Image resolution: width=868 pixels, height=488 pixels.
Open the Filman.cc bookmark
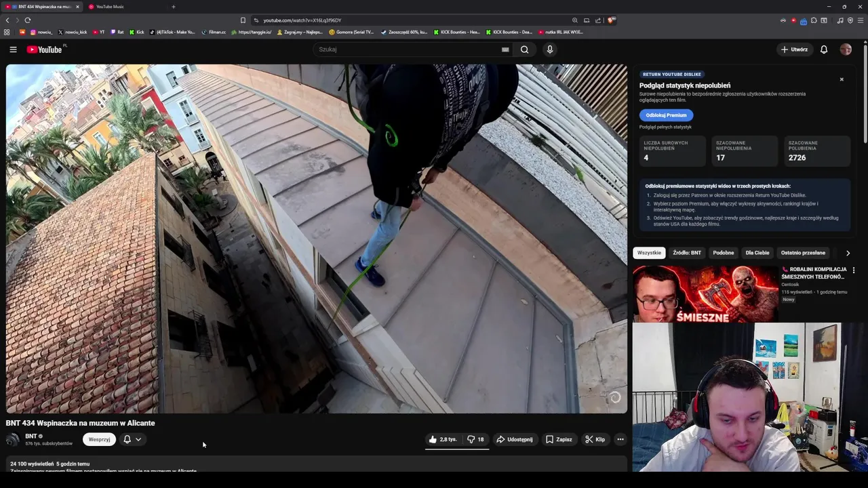click(214, 32)
